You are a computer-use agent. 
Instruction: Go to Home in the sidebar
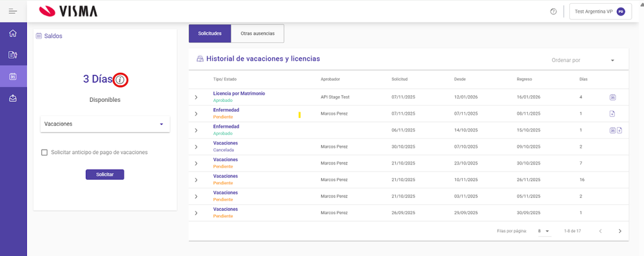[13, 34]
